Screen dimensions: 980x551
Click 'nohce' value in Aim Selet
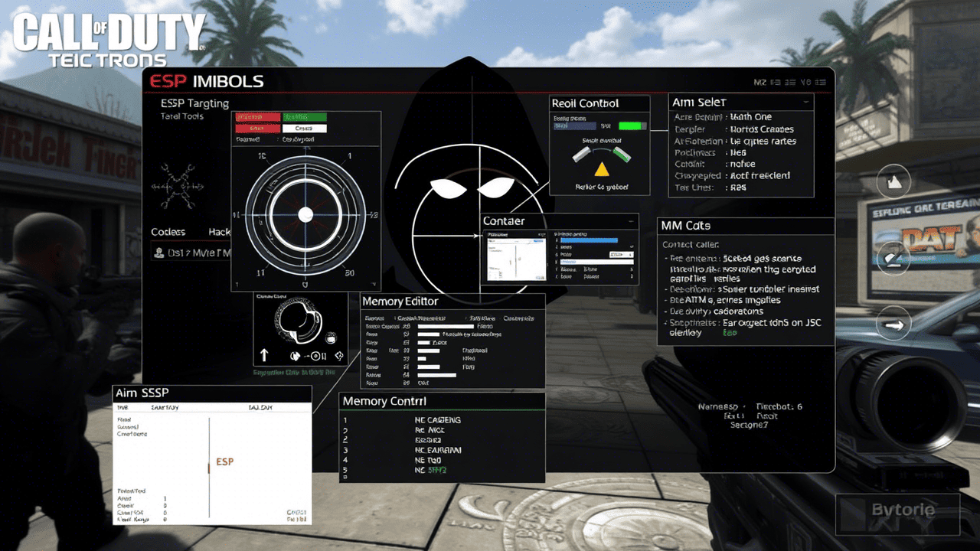click(x=743, y=164)
